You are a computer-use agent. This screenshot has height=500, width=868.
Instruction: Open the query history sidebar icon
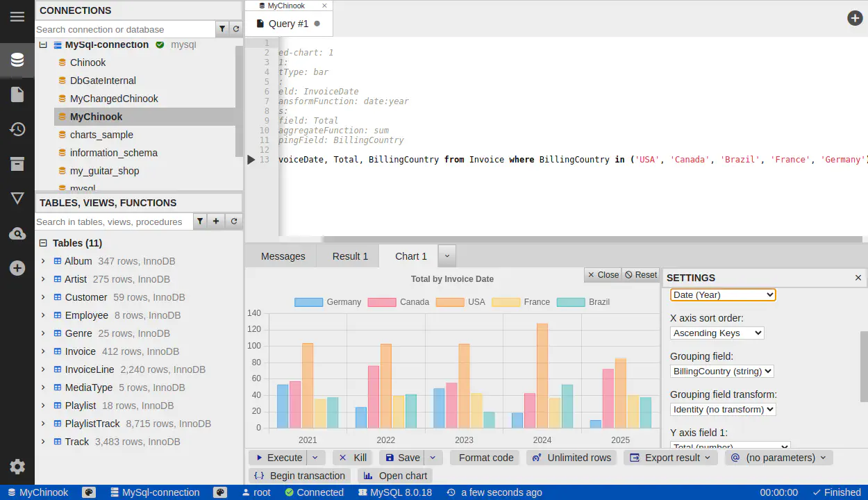(x=17, y=129)
